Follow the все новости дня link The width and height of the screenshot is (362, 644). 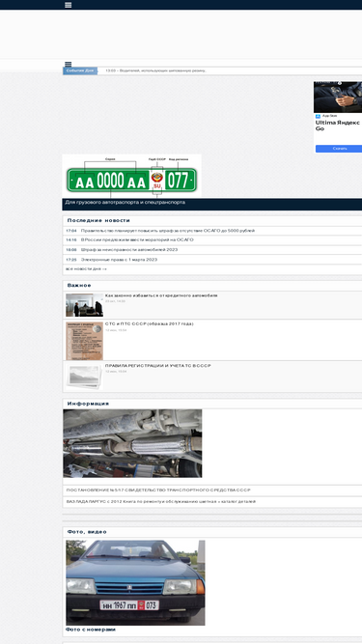pyautogui.click(x=86, y=268)
